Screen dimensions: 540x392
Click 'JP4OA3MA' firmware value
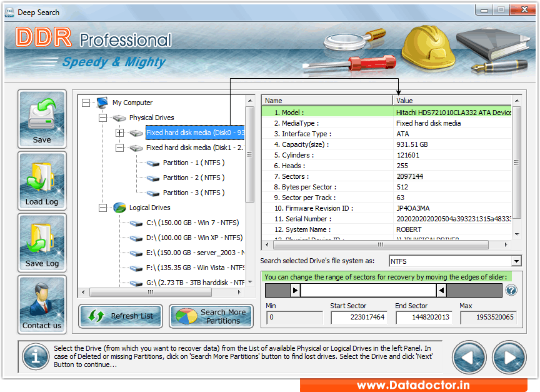click(x=413, y=208)
